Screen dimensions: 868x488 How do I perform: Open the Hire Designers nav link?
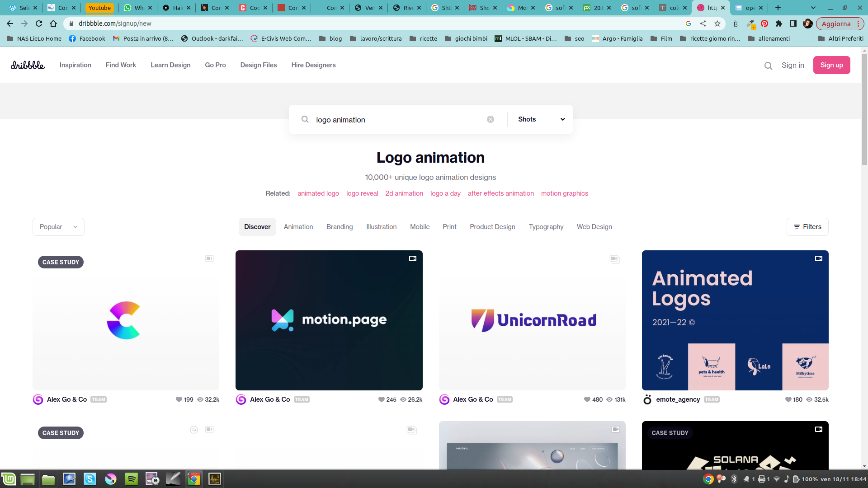click(x=314, y=65)
